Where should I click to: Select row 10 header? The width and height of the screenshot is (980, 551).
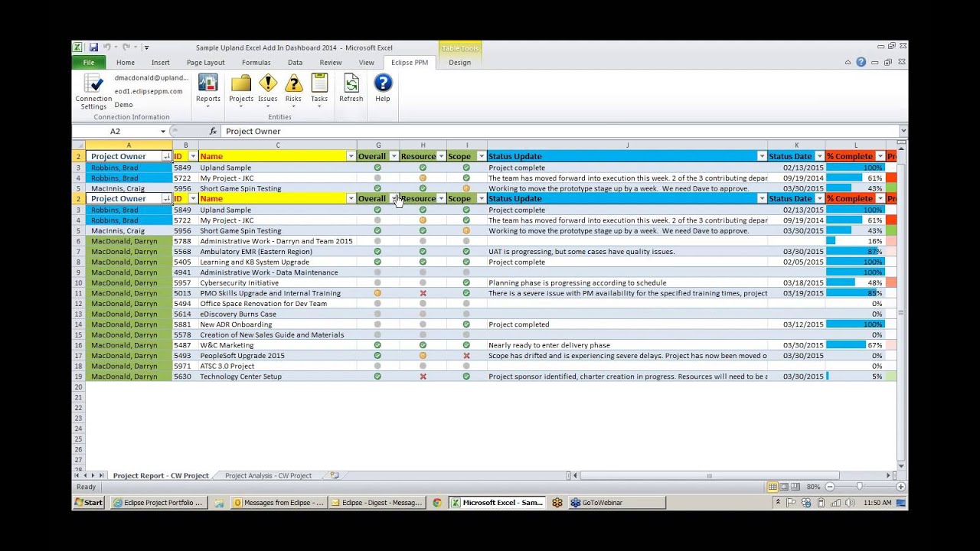(78, 282)
